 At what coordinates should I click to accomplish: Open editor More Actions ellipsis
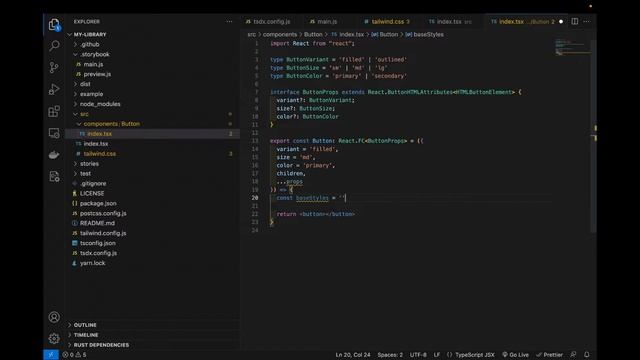click(587, 22)
